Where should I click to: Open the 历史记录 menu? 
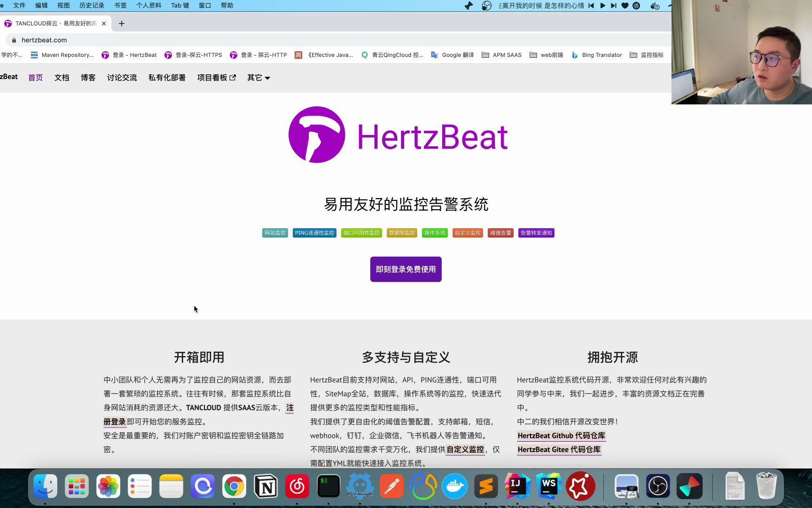pyautogui.click(x=92, y=6)
